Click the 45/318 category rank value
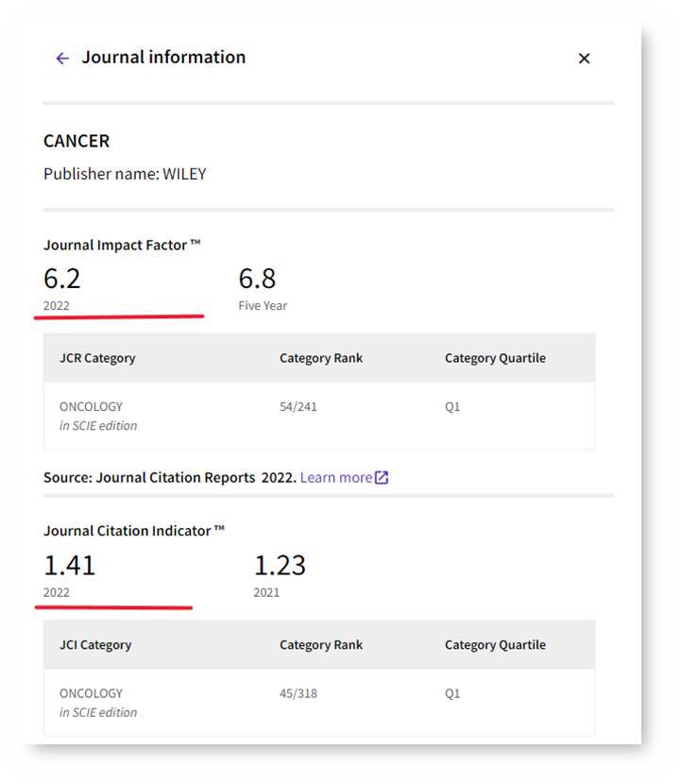The height and width of the screenshot is (784, 681). coord(298,693)
